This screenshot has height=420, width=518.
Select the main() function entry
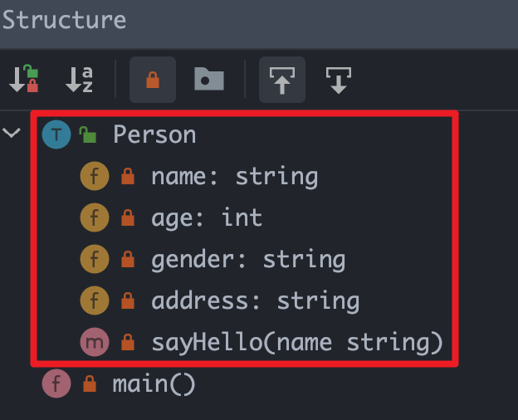click(x=154, y=384)
